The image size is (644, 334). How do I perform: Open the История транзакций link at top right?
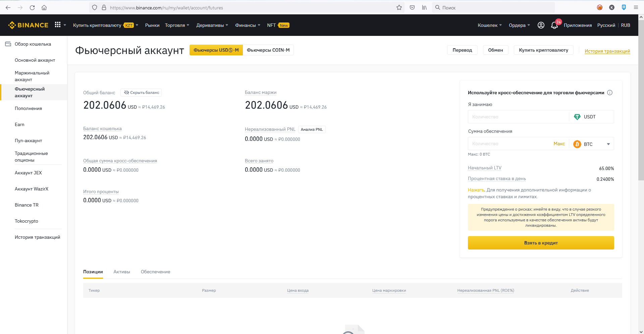click(607, 51)
